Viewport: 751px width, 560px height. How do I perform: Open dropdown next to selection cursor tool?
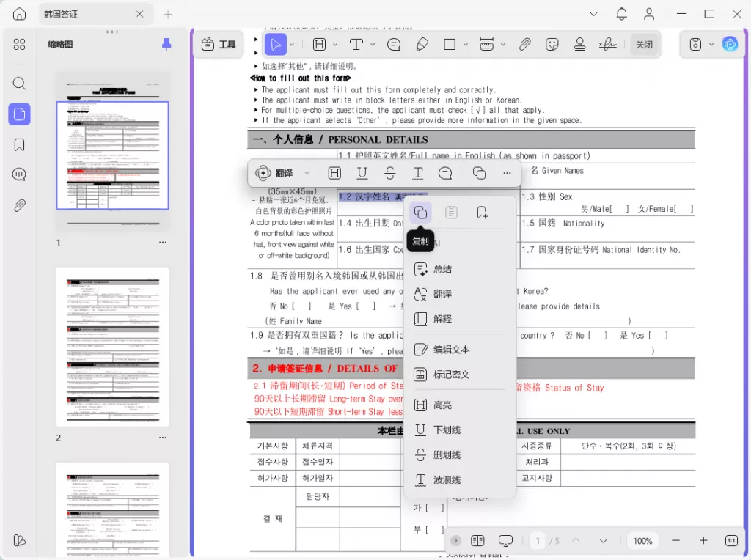pyautogui.click(x=292, y=45)
